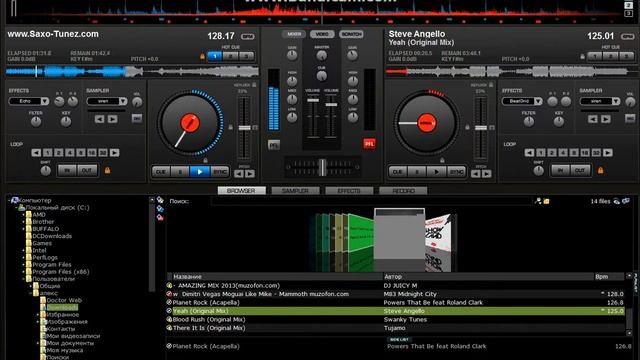Trigger hot cue 1 on left deck

coord(215,56)
